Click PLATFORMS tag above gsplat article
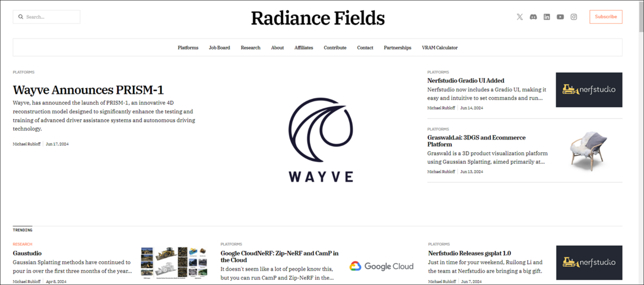The width and height of the screenshot is (644, 285). point(439,244)
